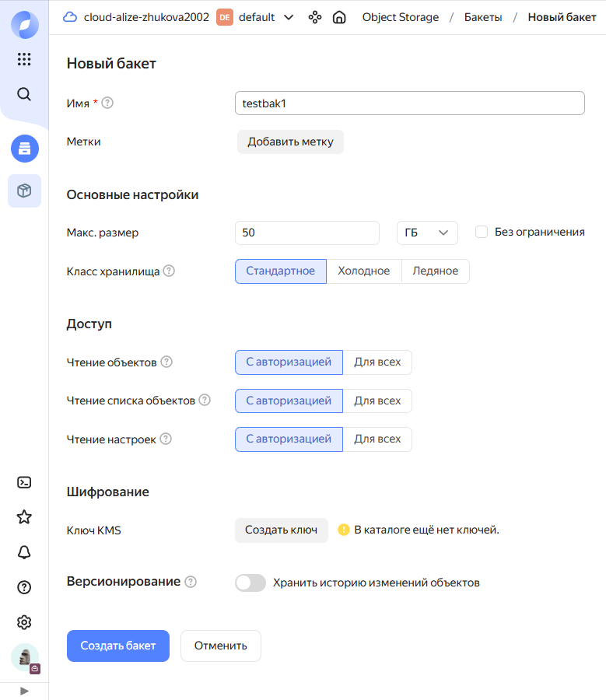
Task: Select Холодное storage class
Action: tap(363, 271)
